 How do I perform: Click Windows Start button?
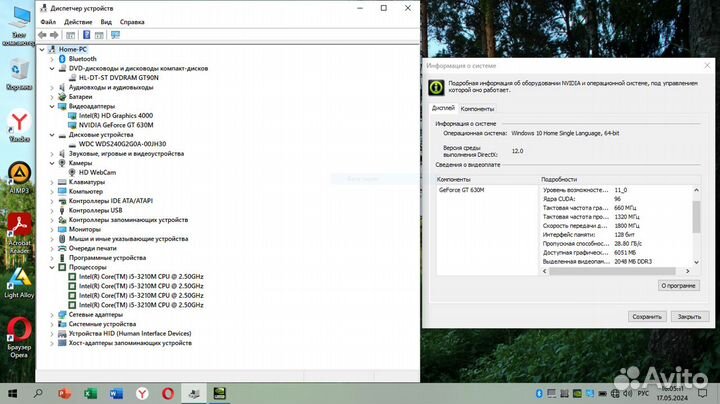click(x=12, y=393)
